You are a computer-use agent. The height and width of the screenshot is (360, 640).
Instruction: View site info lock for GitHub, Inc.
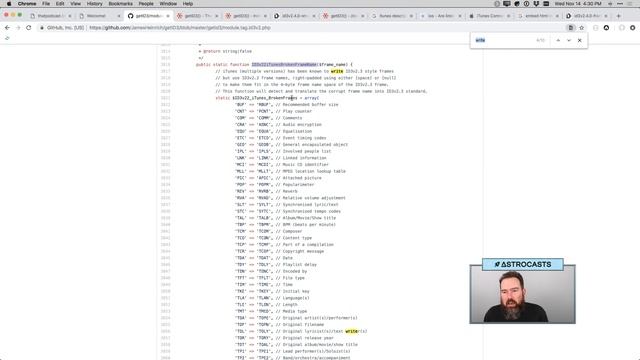[42, 28]
